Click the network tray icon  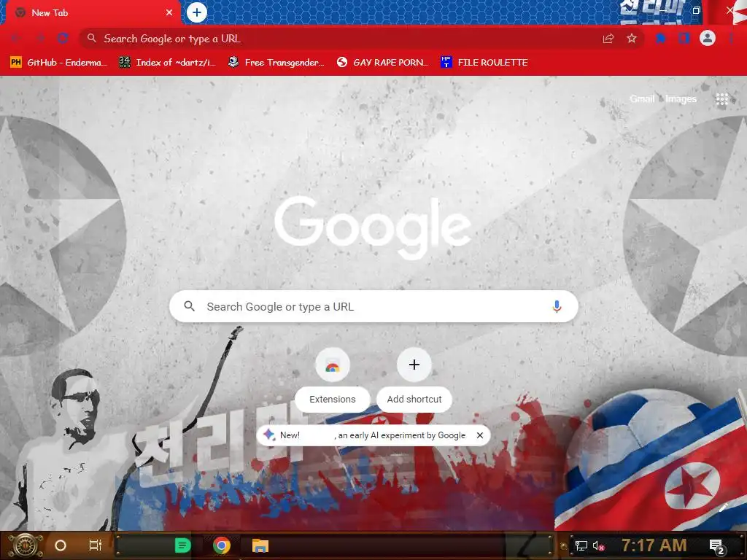[581, 545]
